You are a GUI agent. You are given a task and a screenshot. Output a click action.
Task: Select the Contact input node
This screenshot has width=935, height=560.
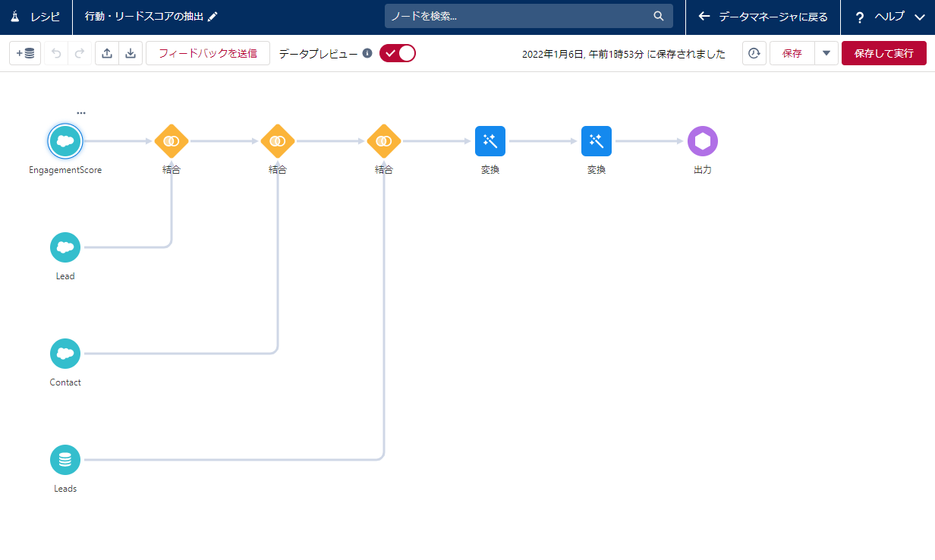pyautogui.click(x=65, y=354)
